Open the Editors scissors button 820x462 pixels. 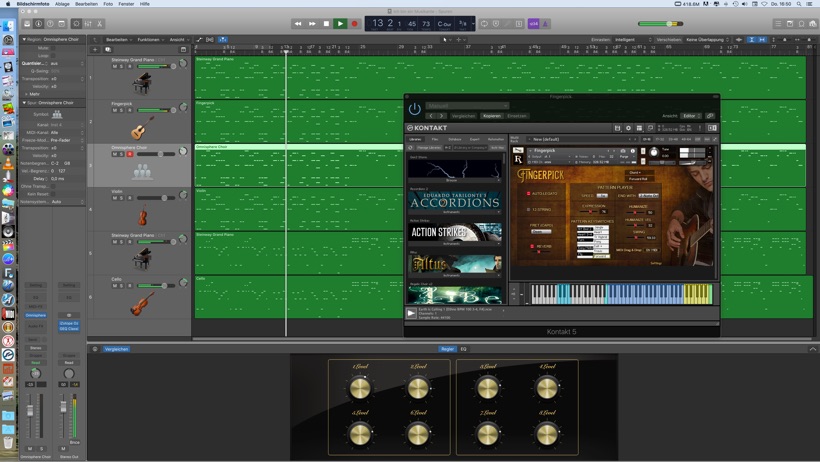tap(99, 24)
